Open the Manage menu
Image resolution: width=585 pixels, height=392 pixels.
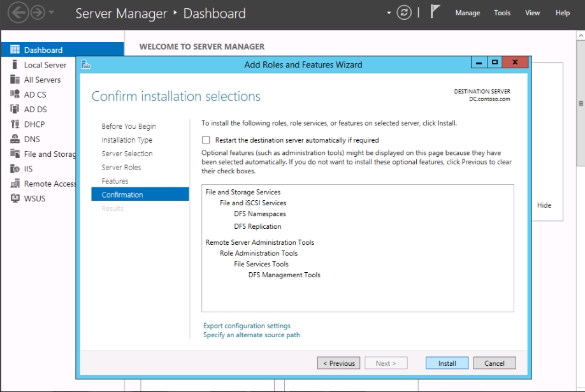(467, 13)
